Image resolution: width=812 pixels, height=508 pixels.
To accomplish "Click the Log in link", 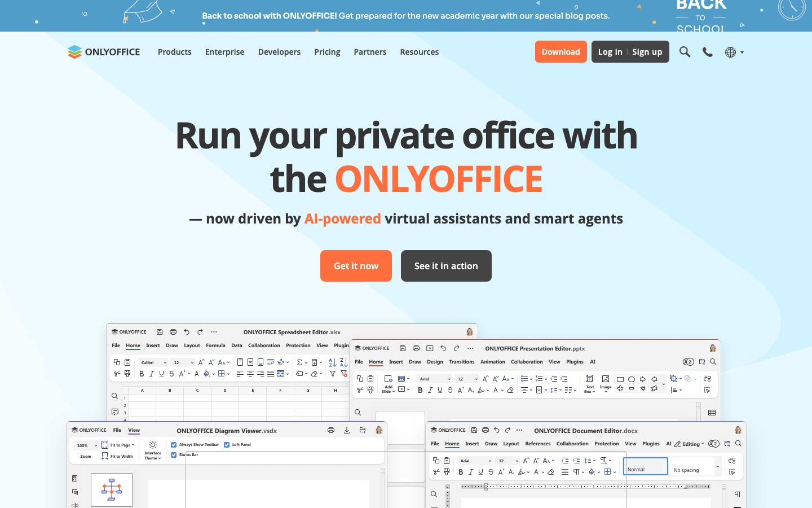I will point(610,52).
